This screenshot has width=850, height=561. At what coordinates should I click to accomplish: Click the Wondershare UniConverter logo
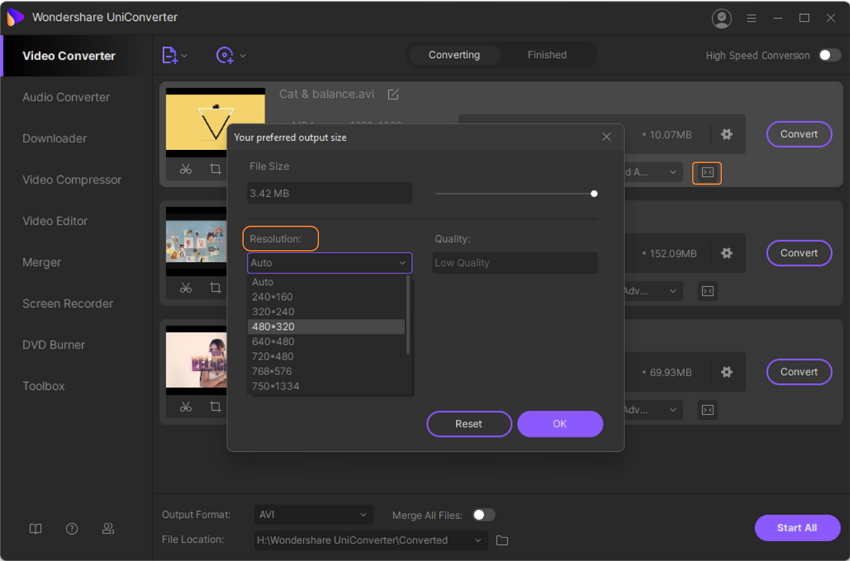(x=15, y=17)
